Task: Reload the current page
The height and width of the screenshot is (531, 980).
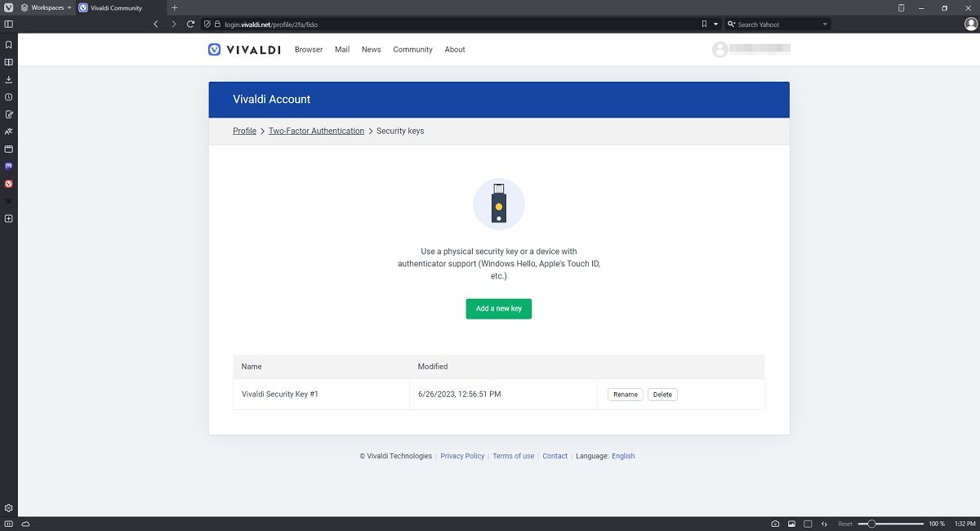Action: click(x=190, y=25)
